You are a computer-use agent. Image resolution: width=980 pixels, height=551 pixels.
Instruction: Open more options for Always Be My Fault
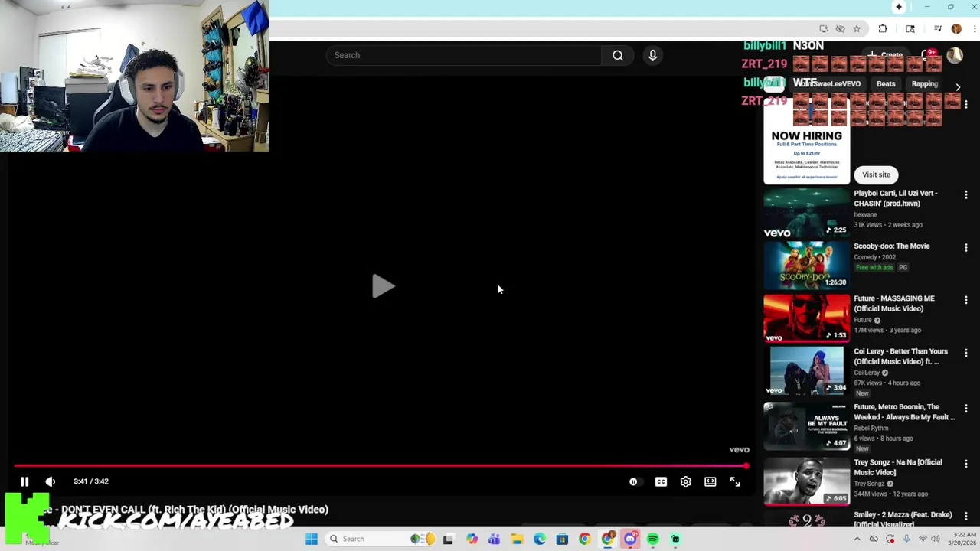pos(966,409)
